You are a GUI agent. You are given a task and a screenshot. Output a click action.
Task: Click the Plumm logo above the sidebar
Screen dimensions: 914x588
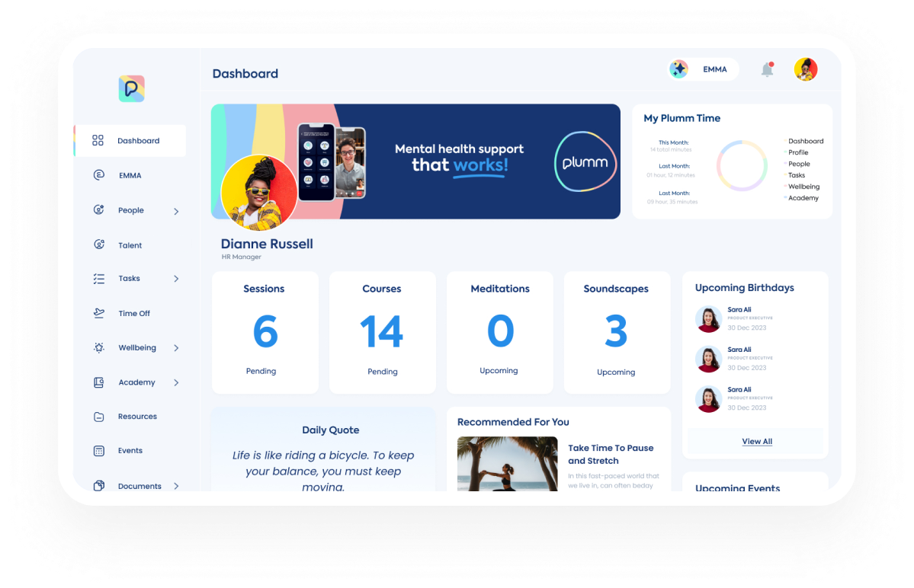(133, 88)
